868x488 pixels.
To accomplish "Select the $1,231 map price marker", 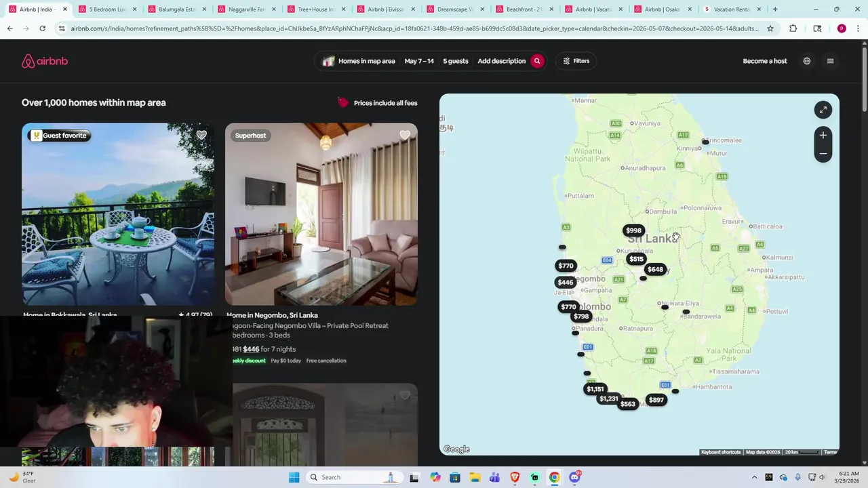I will [608, 399].
